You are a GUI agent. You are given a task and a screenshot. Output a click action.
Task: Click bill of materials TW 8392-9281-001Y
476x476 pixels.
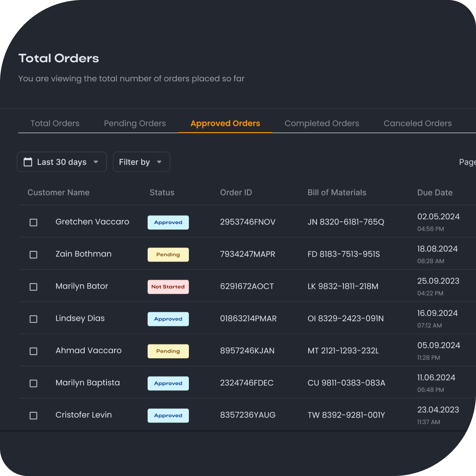point(346,415)
